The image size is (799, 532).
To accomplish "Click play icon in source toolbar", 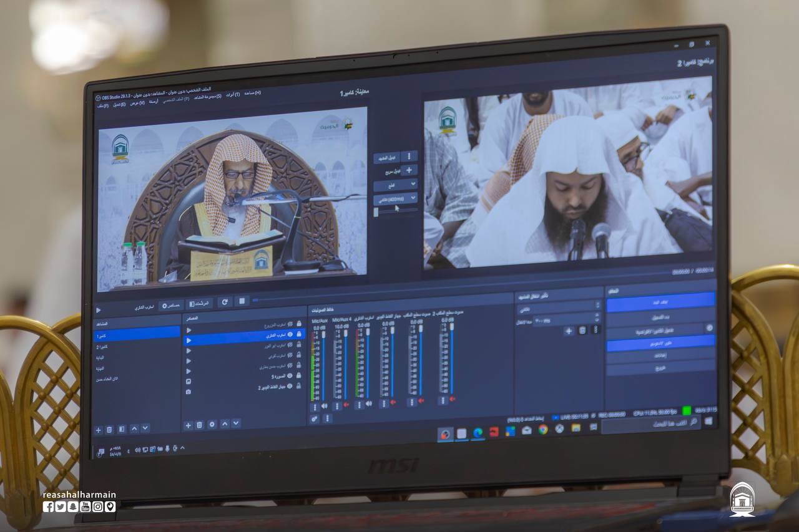I will [x=99, y=310].
